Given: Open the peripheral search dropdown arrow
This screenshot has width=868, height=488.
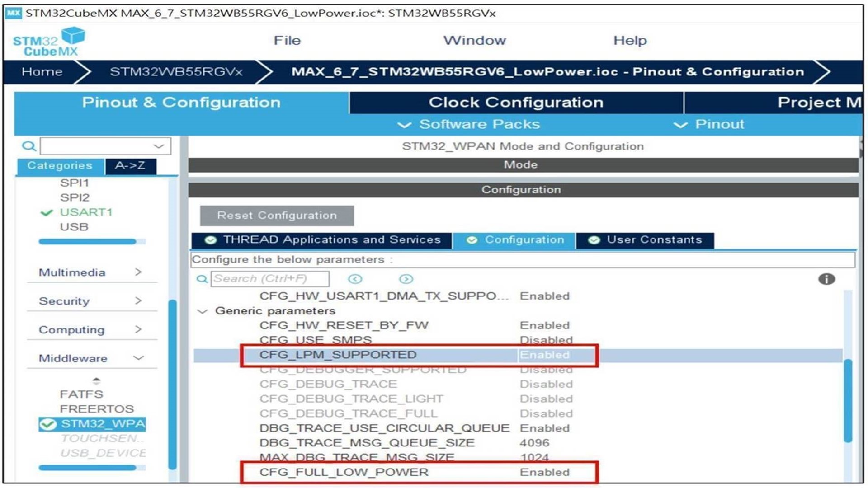Looking at the screenshot, I should pyautogui.click(x=159, y=146).
